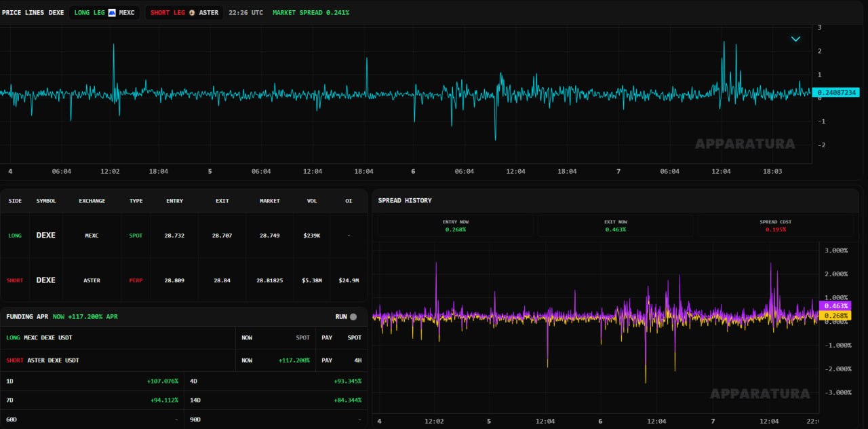Select the SPREAD COST 0.195% box

point(776,226)
